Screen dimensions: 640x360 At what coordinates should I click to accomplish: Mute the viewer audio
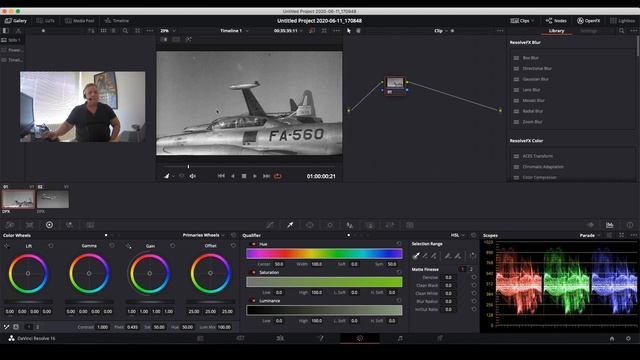click(x=193, y=176)
